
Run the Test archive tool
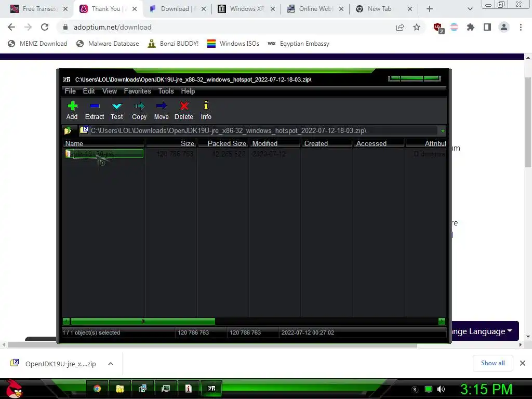click(x=117, y=110)
